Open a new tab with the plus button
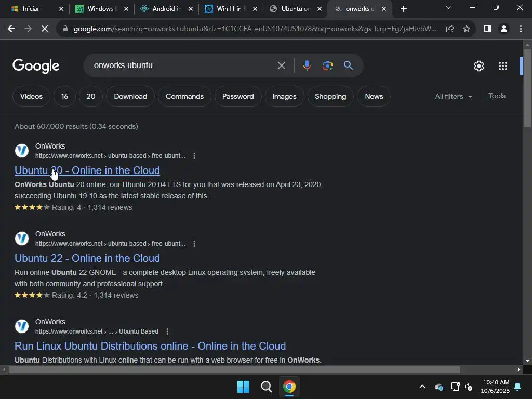 pyautogui.click(x=403, y=9)
